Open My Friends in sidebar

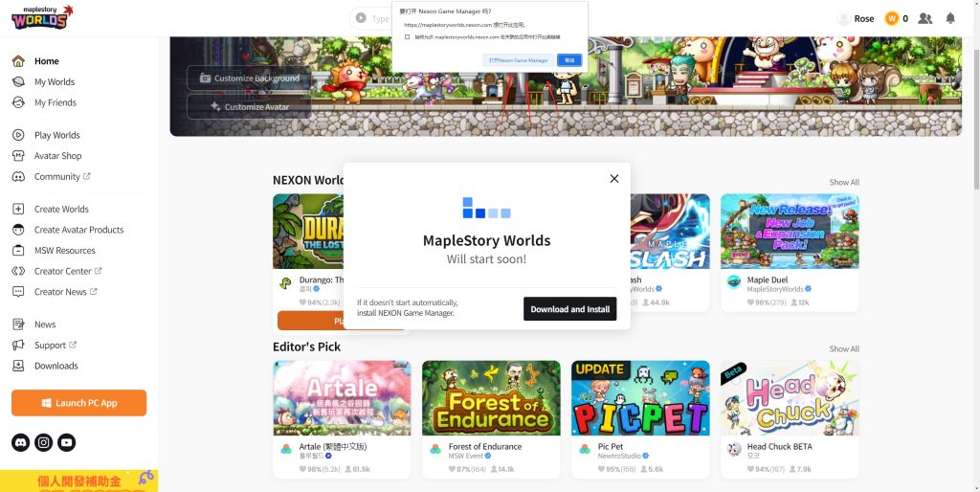click(x=55, y=102)
